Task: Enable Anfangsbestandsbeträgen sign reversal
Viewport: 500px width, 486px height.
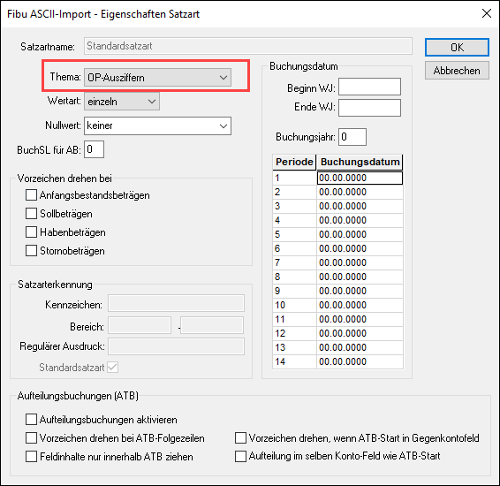Action: (x=31, y=195)
